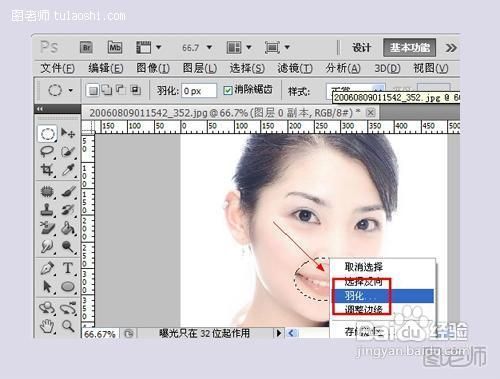Image resolution: width=500 pixels, height=379 pixels.
Task: Select the Lasso tool
Action: click(47, 152)
